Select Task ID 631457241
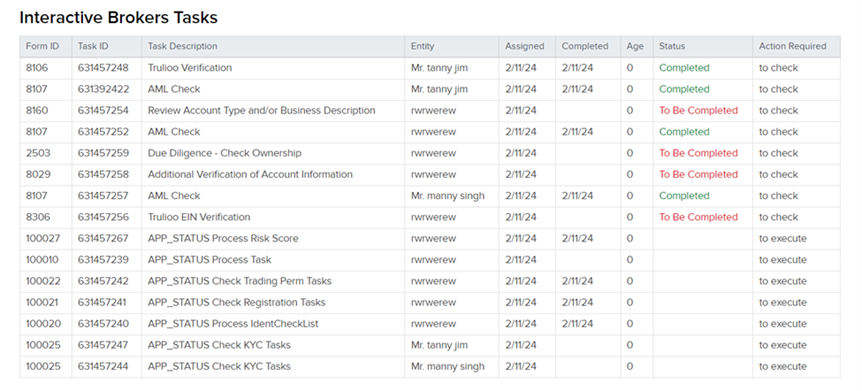862x391 pixels. (102, 302)
